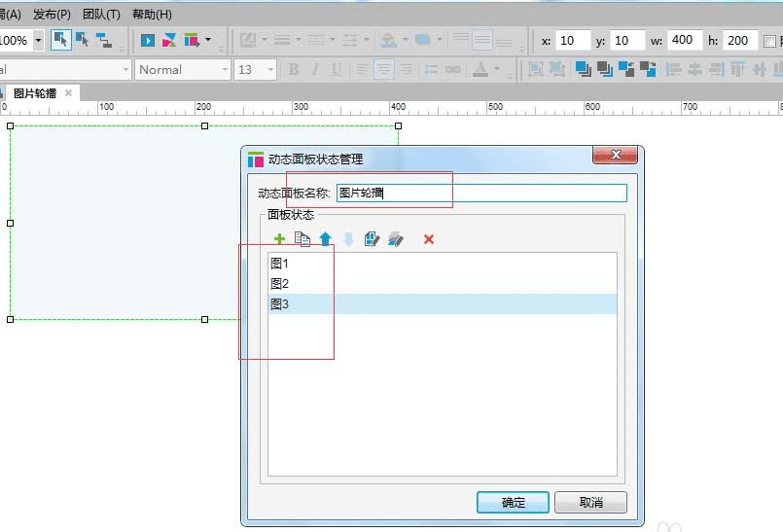Set text alignment to right
The height and width of the screenshot is (532, 783).
[x=407, y=69]
